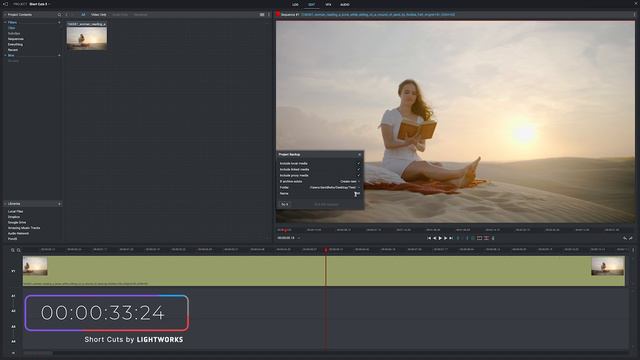Switch to the LOG tab
Viewport: 640px width, 360px height.
pos(295,4)
